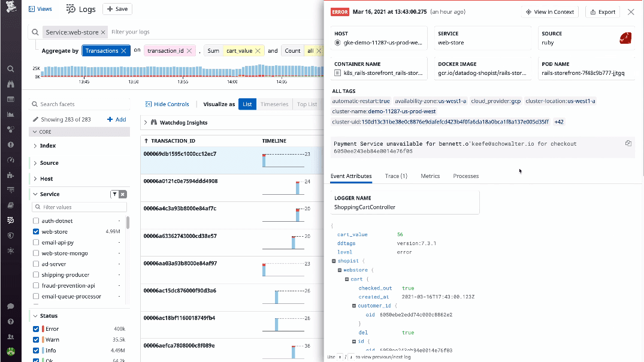Click the Filter values field in Service

(x=79, y=207)
